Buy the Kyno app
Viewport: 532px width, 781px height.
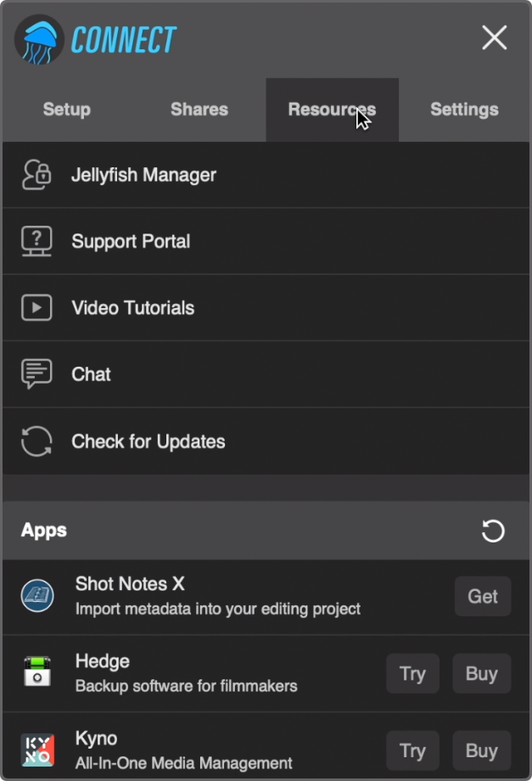coord(481,750)
